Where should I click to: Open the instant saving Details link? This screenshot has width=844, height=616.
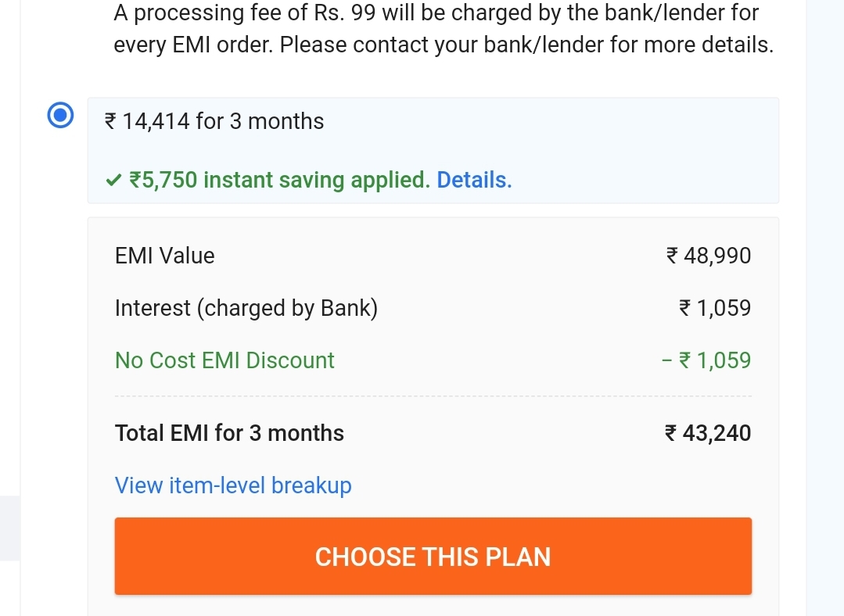474,181
